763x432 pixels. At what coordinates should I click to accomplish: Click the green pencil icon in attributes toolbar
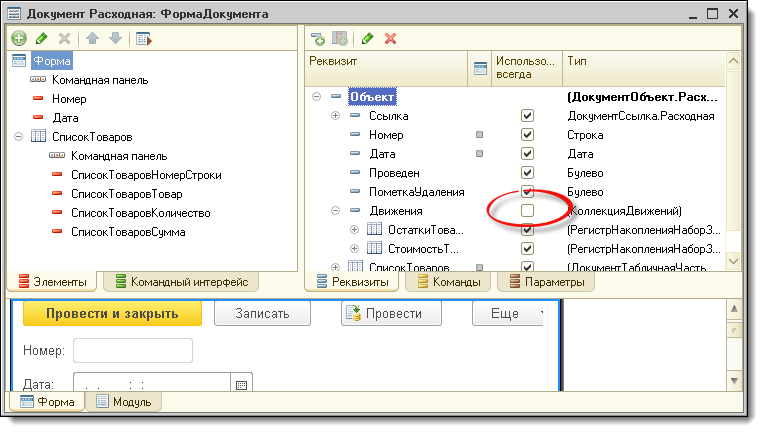(368, 39)
